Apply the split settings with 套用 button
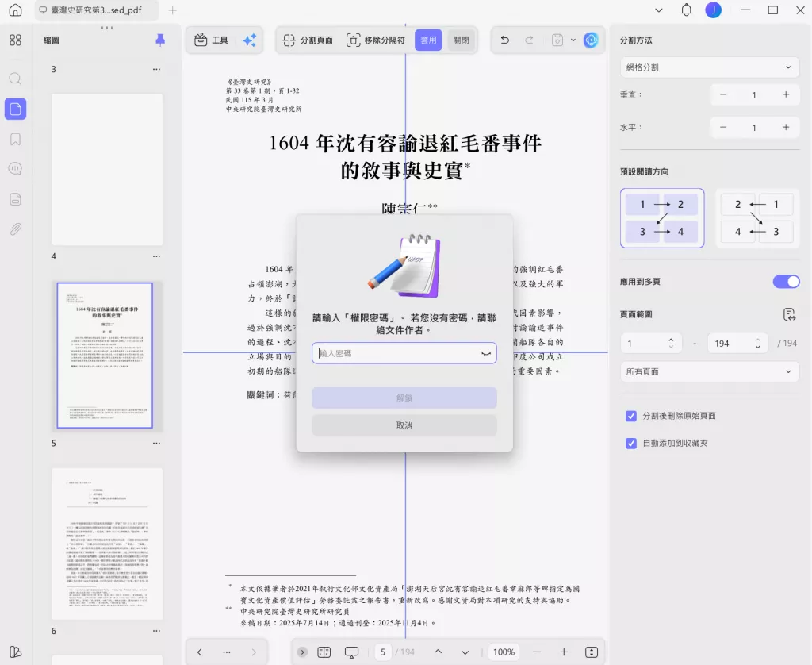This screenshot has width=812, height=665. 427,40
